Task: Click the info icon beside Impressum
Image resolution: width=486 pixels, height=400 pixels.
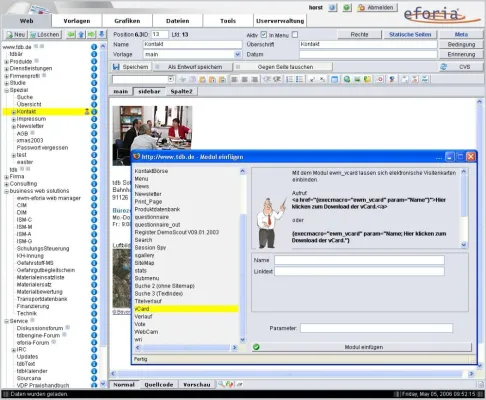Action: click(x=94, y=119)
